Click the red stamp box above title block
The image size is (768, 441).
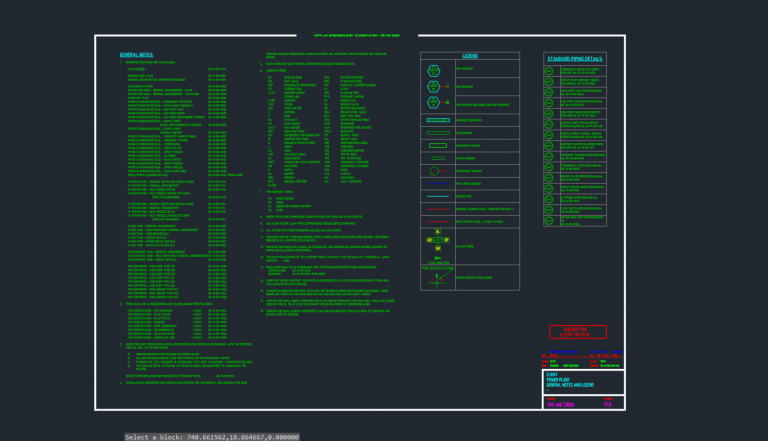click(x=577, y=332)
